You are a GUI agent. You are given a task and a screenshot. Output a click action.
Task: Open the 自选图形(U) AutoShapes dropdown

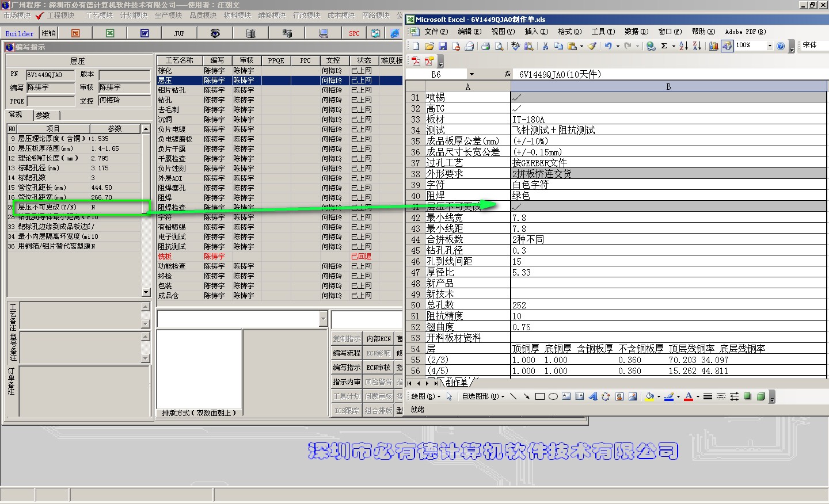[483, 396]
